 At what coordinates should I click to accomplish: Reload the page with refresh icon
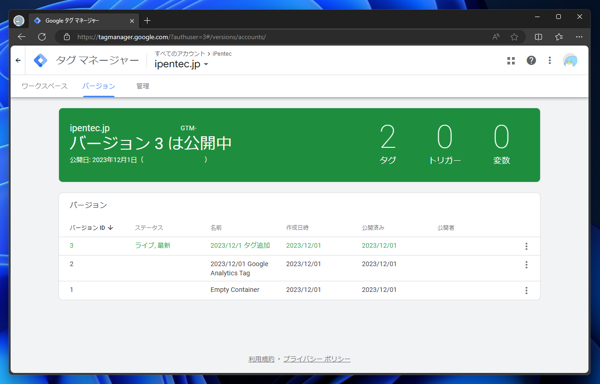(x=42, y=37)
